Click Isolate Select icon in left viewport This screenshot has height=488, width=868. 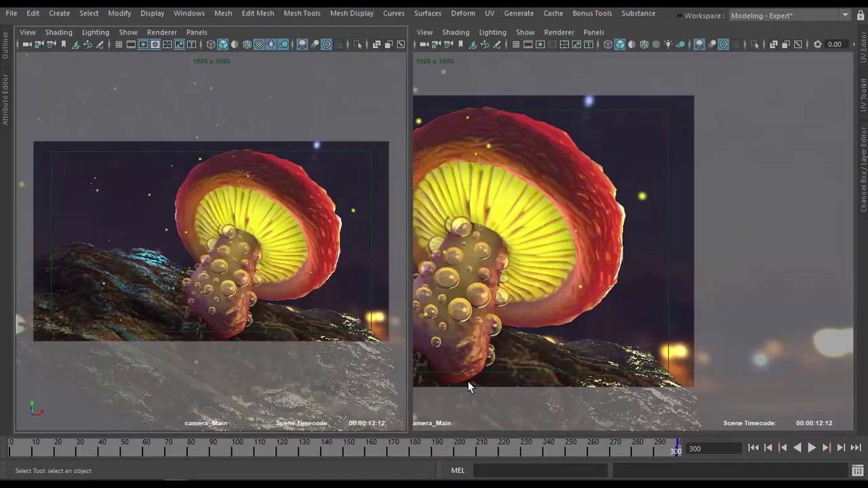coord(357,44)
